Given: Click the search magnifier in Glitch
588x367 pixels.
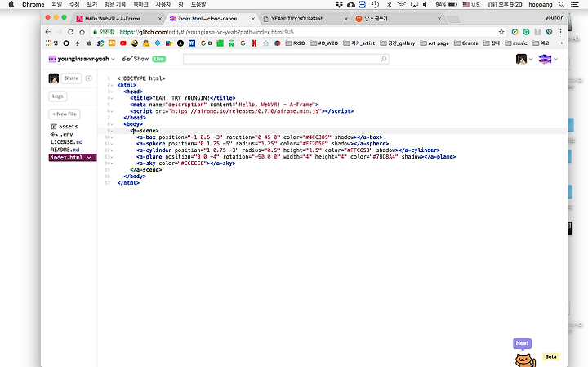Looking at the screenshot, I should click(384, 59).
